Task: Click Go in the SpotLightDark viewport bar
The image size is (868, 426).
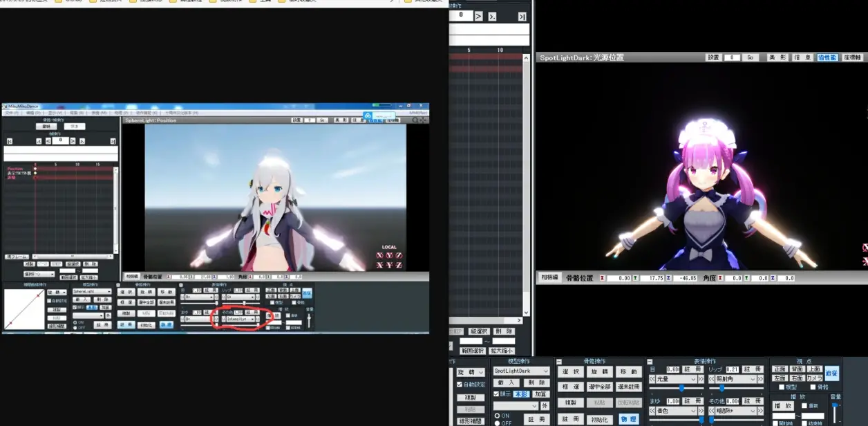Action: click(x=751, y=57)
